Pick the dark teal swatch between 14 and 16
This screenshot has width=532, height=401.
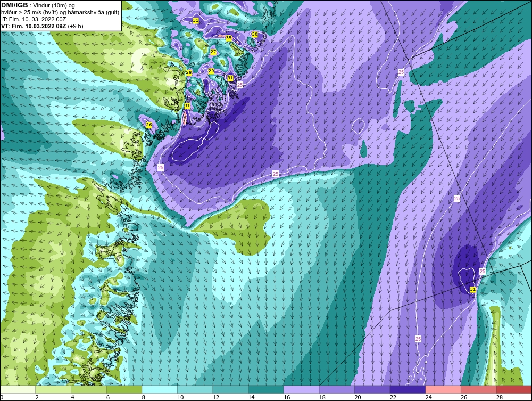[x=266, y=389]
